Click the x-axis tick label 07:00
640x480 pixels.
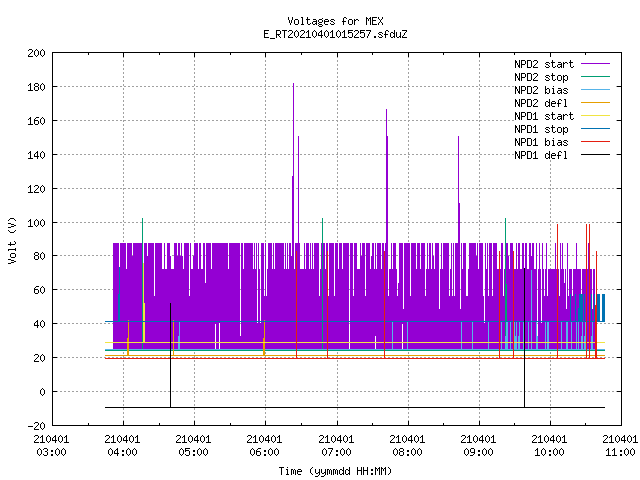[336, 452]
